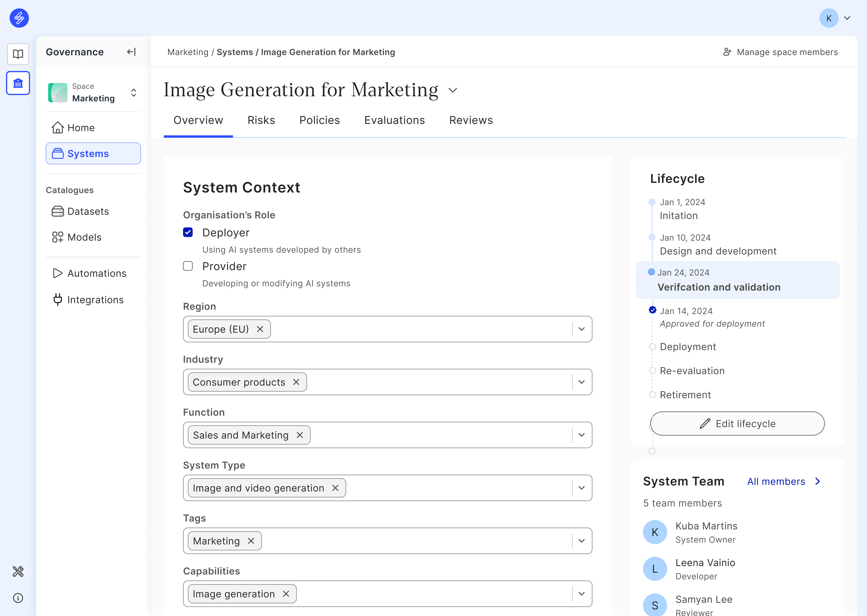
Task: Check the Provider role checkbox
Action: tap(188, 266)
